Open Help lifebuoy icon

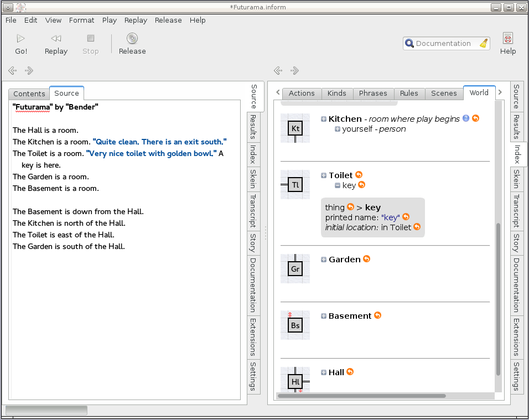point(508,38)
